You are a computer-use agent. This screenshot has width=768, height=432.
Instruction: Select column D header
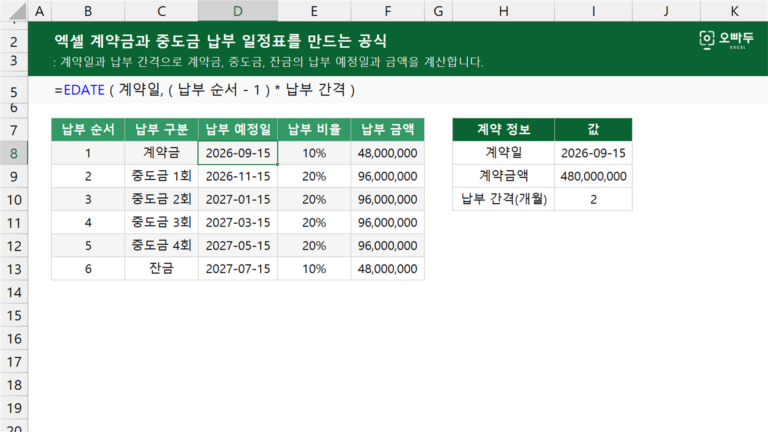[238, 10]
